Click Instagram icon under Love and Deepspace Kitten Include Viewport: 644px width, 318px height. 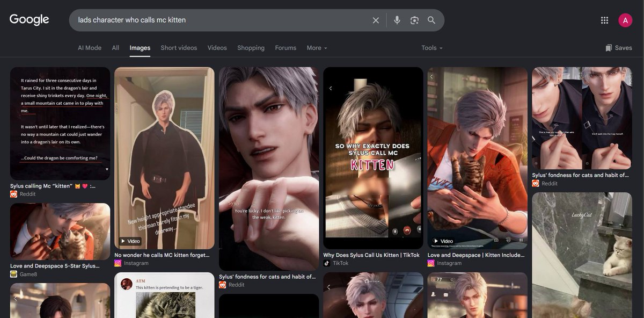point(431,263)
